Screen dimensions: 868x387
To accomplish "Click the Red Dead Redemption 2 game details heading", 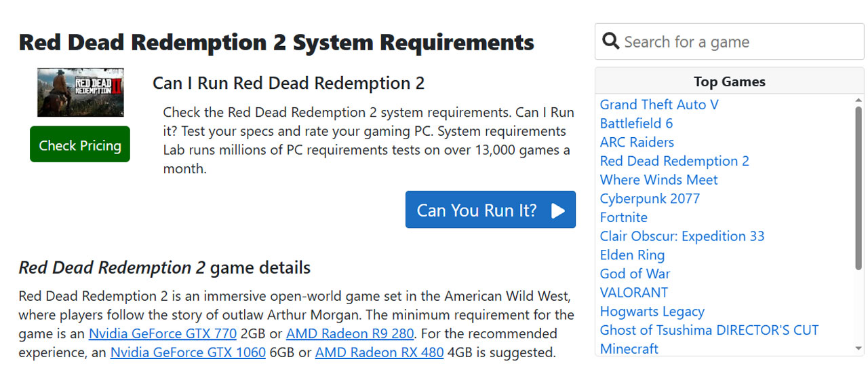I will (x=165, y=268).
